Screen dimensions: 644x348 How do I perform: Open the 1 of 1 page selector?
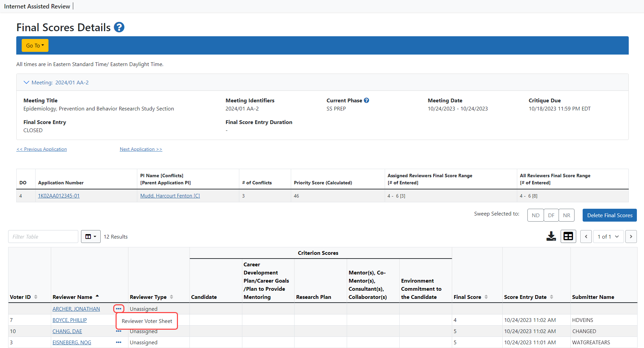(x=608, y=237)
